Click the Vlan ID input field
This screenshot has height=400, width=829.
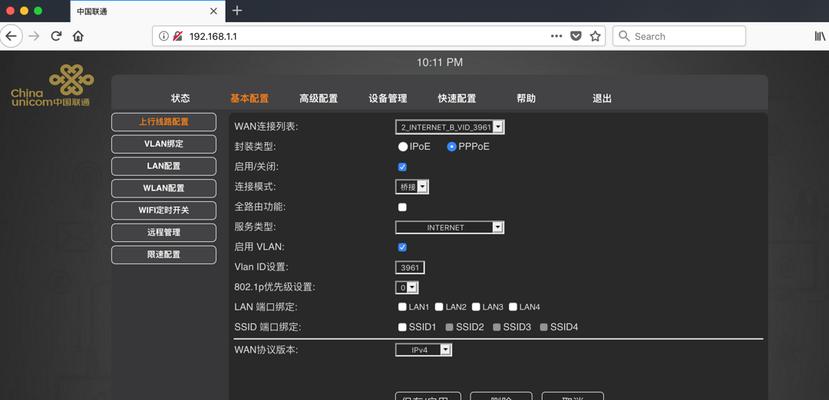point(410,267)
